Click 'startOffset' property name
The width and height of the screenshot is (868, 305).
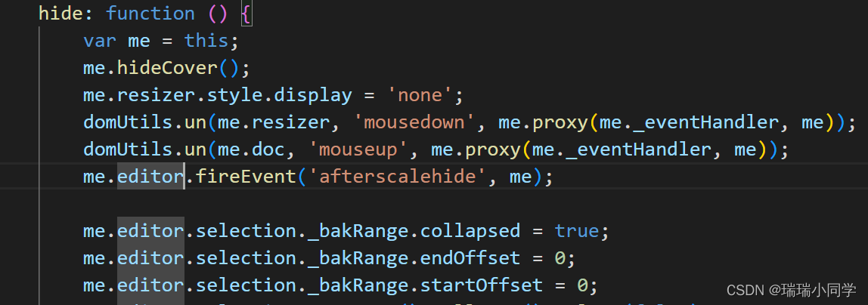coord(481,285)
